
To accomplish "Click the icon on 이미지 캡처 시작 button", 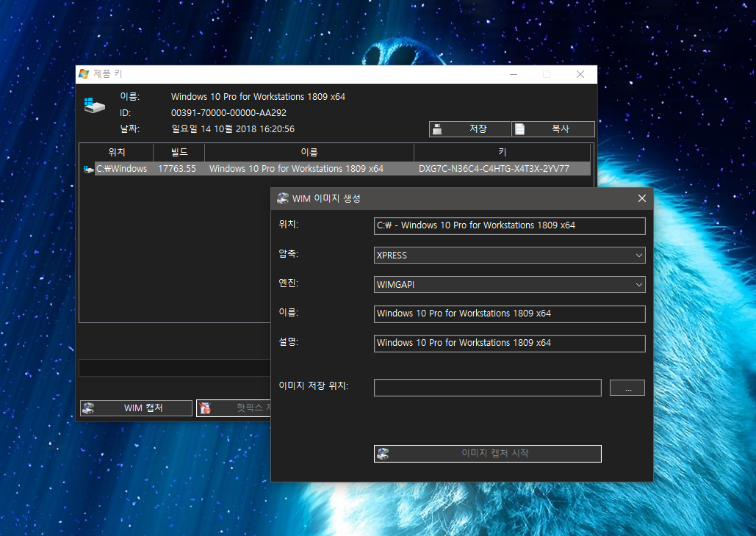I will pos(383,454).
